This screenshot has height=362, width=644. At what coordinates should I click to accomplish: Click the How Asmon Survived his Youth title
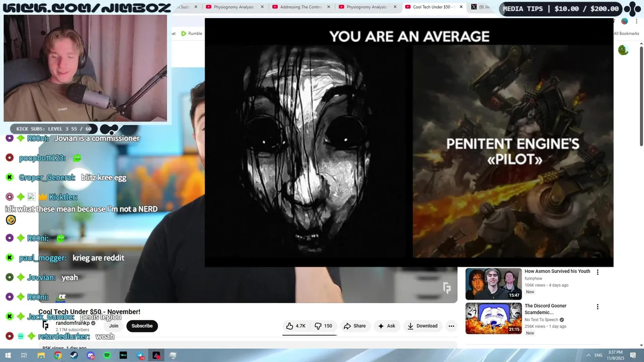point(557,271)
